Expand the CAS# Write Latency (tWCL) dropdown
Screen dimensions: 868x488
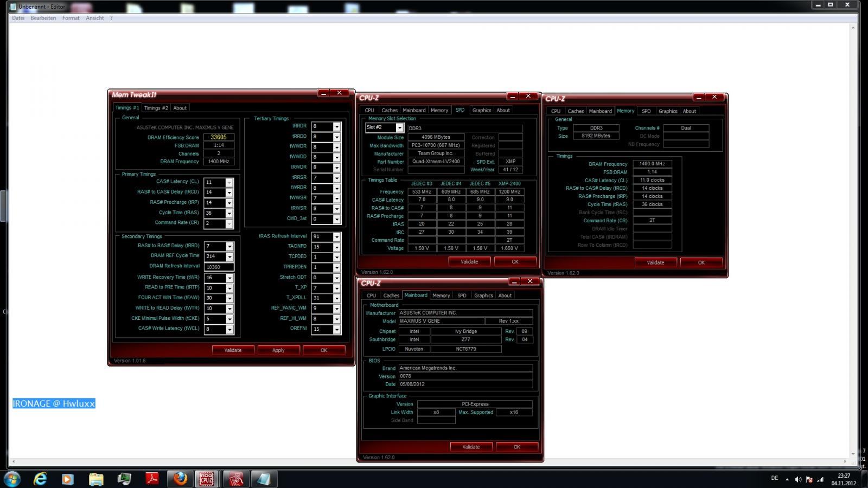(x=229, y=329)
